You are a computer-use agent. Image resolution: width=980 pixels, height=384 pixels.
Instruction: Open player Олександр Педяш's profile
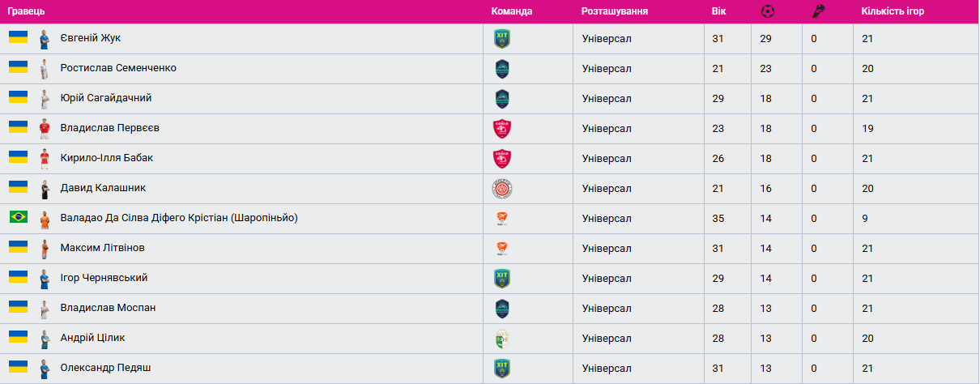(105, 368)
